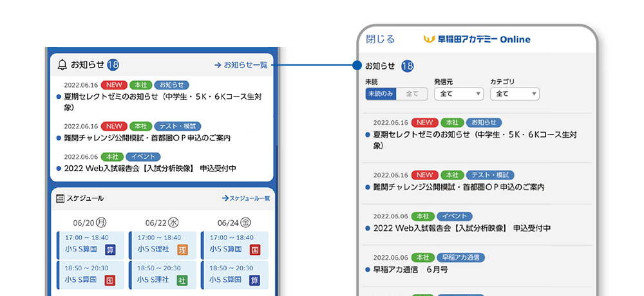This screenshot has height=296, width=644.
Task: Click 06/20 date heading
Action: (x=84, y=223)
